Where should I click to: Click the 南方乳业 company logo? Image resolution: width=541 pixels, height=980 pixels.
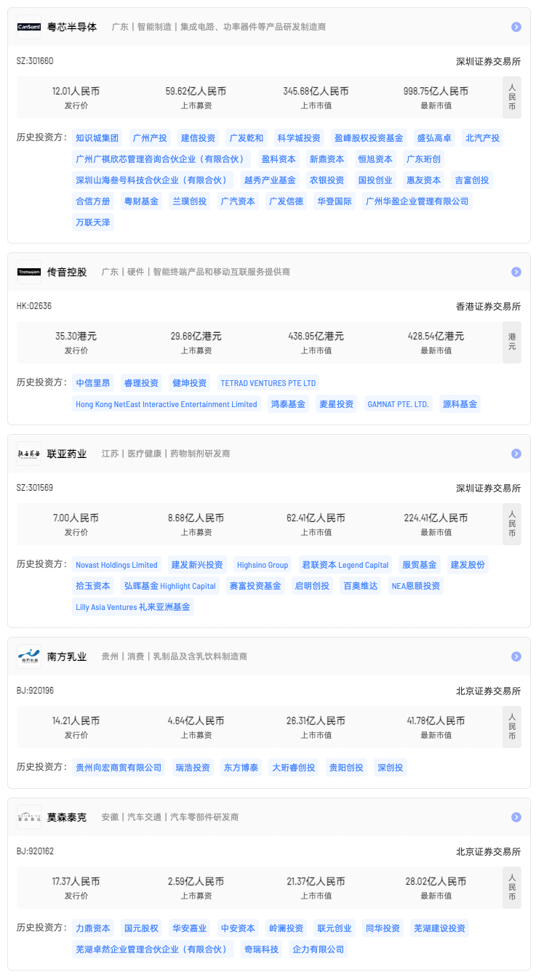pos(29,656)
